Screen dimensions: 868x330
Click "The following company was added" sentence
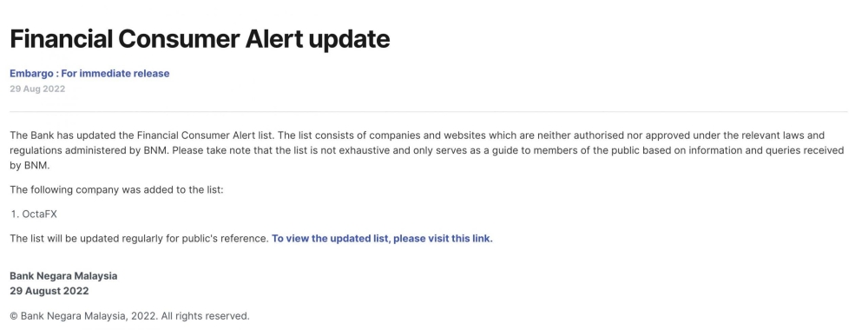[117, 190]
